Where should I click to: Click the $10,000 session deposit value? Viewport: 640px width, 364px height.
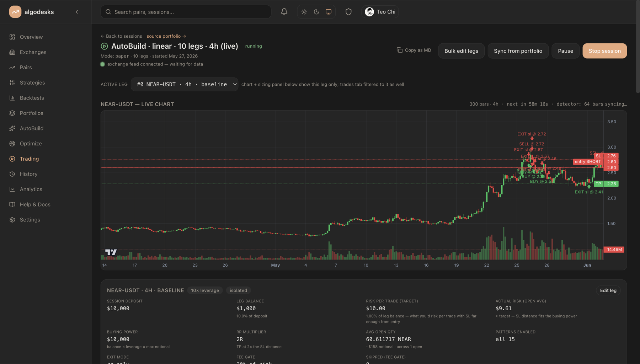[x=118, y=309]
